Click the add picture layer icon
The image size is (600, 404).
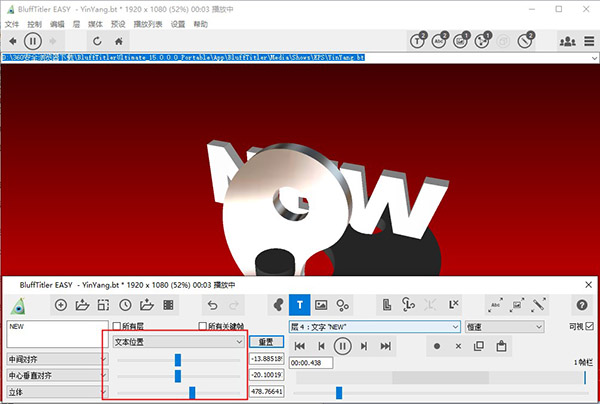[x=321, y=303]
